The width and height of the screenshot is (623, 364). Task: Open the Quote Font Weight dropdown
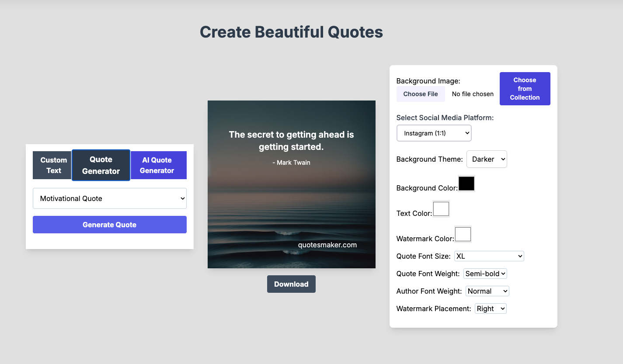pos(485,274)
